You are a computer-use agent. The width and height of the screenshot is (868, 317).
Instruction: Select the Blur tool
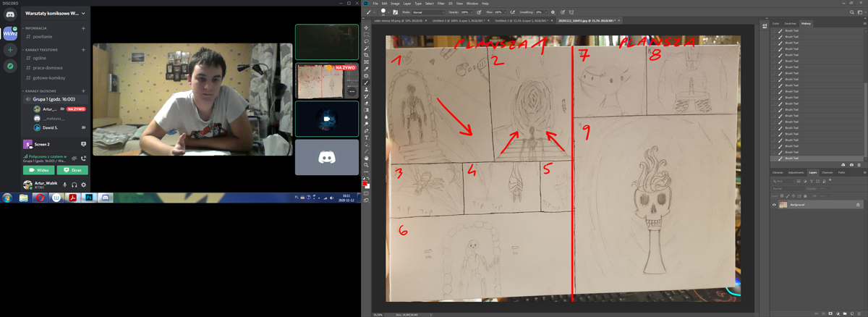pyautogui.click(x=367, y=117)
